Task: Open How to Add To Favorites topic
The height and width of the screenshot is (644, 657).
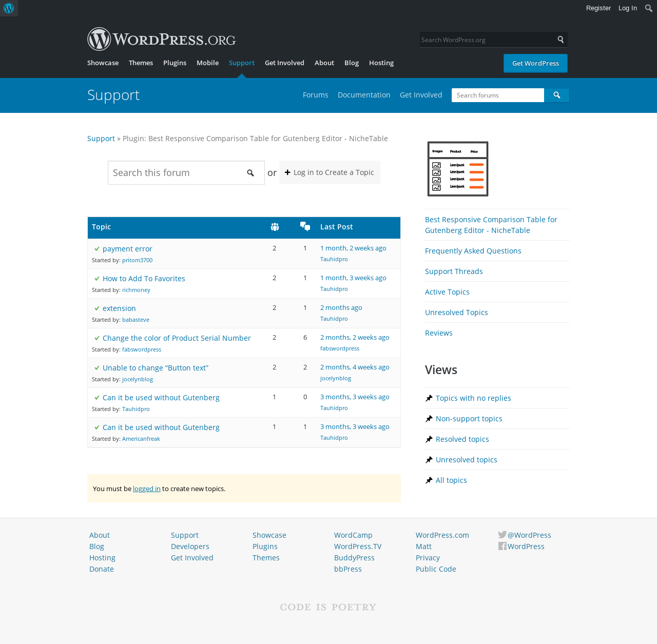Action: click(x=144, y=279)
